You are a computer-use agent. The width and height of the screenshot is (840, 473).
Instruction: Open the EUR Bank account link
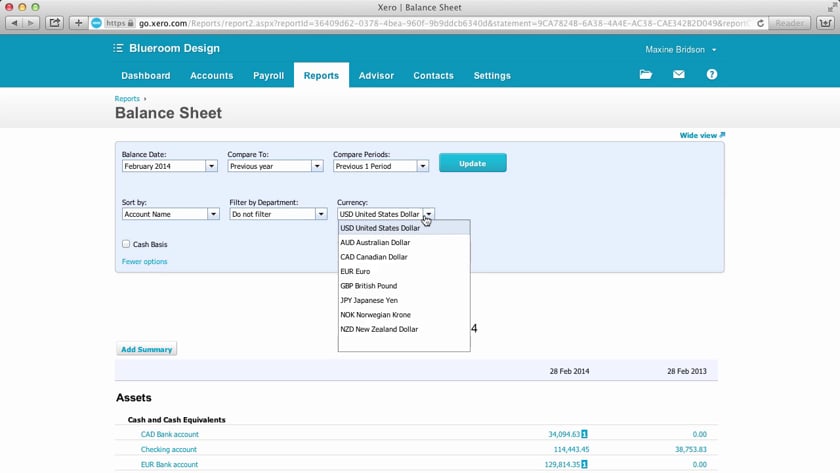point(169,464)
